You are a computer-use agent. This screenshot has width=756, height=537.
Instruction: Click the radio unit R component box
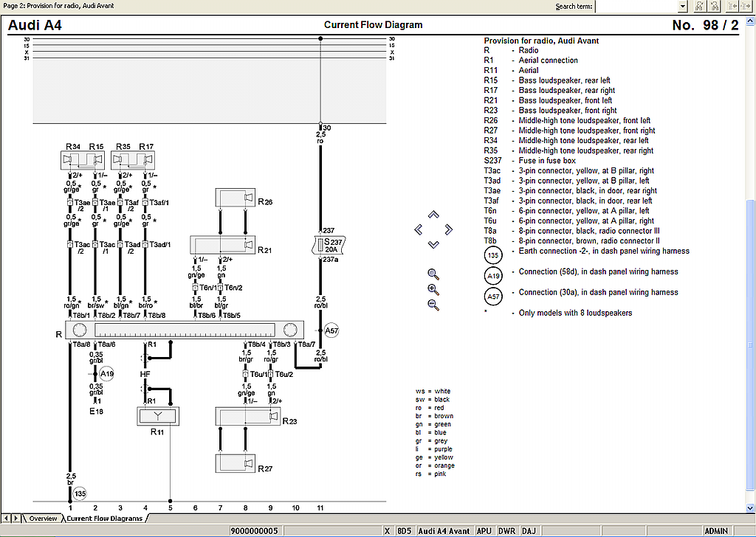(x=185, y=330)
